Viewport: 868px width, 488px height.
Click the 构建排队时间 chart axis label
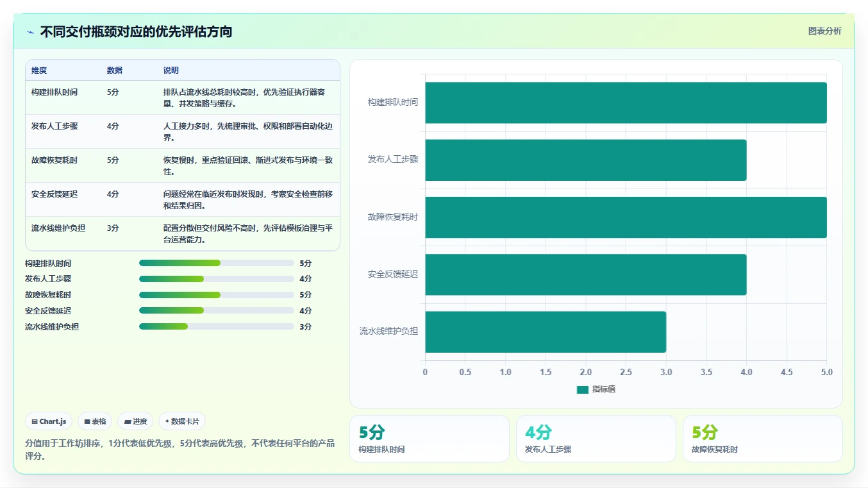tap(393, 102)
